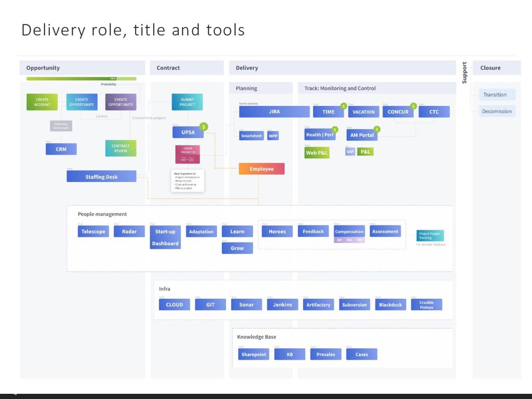Screen dimensions: 532x399
Task: Click the dollar badge on TIME block
Action: click(x=343, y=106)
